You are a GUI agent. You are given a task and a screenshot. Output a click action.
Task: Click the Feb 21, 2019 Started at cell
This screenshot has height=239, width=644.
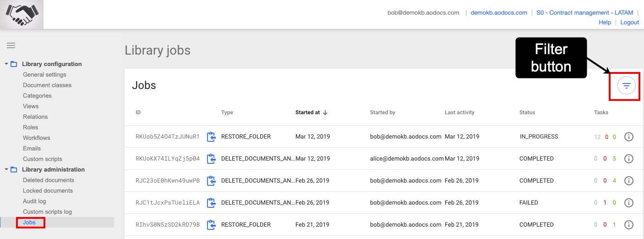coord(312,225)
